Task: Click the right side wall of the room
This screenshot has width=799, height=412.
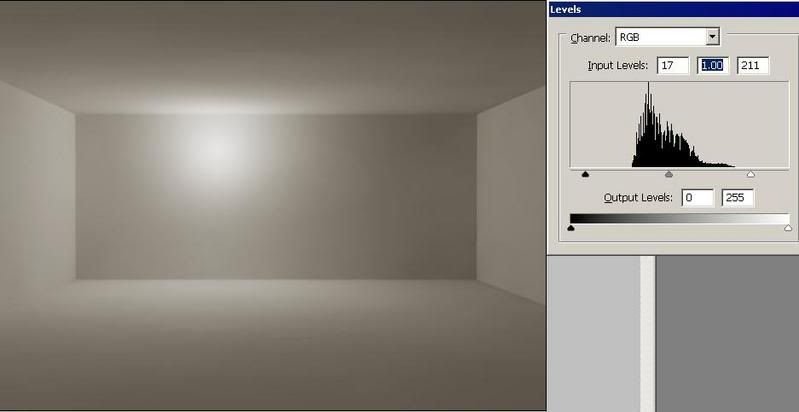Action: tap(510, 190)
